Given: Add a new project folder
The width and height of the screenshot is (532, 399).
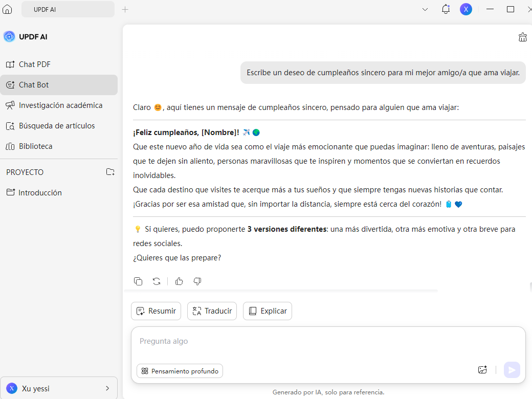Looking at the screenshot, I should point(110,172).
